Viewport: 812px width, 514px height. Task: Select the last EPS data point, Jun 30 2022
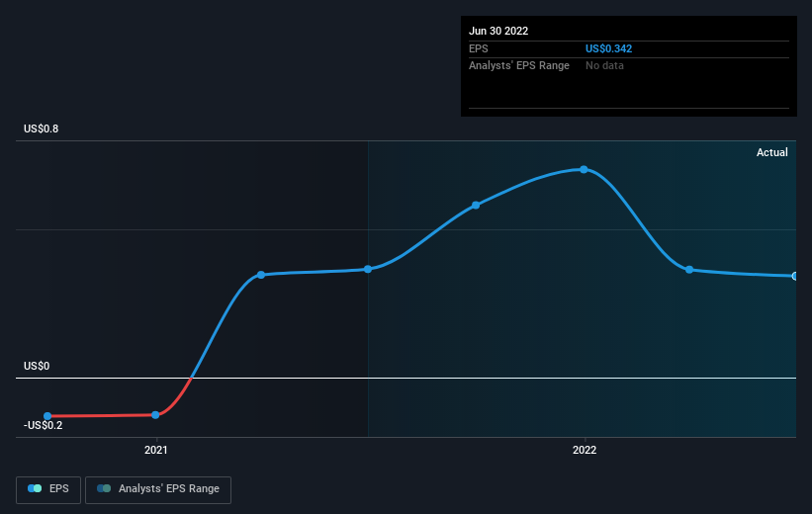point(794,277)
